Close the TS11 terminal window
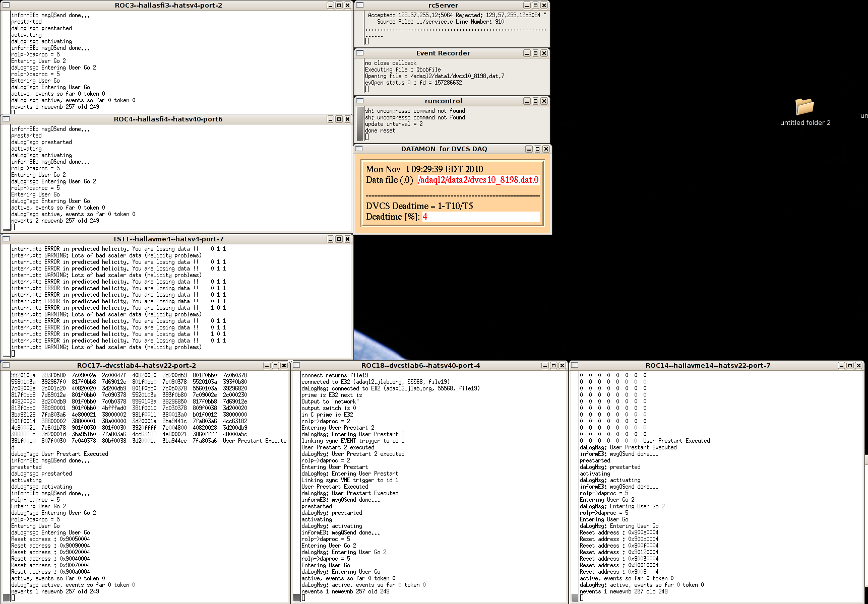This screenshot has height=604, width=868. [347, 239]
